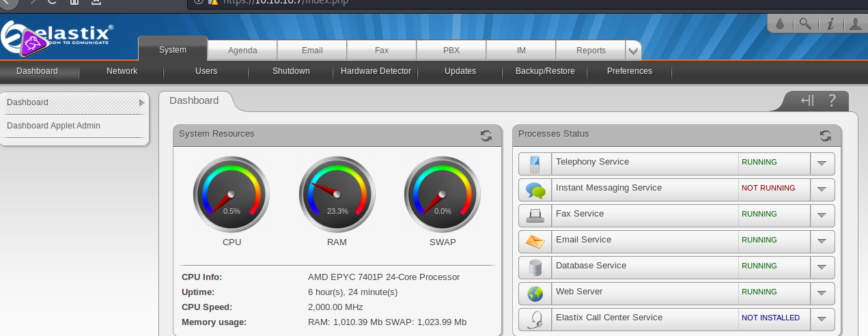The height and width of the screenshot is (336, 868).
Task: Open the Agenda tab
Action: (242, 51)
